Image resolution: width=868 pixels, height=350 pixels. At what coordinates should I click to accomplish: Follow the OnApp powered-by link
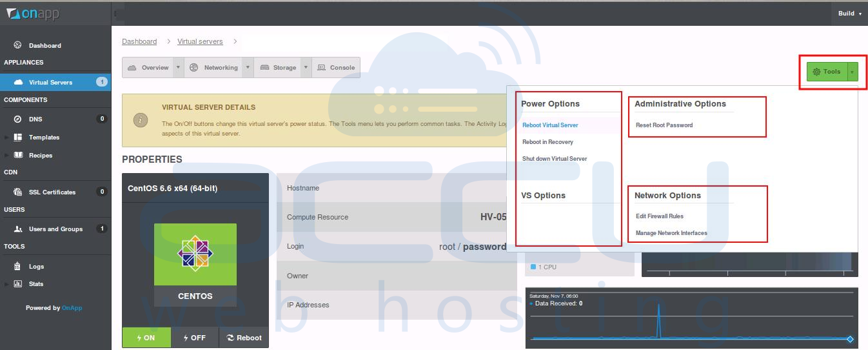72,308
